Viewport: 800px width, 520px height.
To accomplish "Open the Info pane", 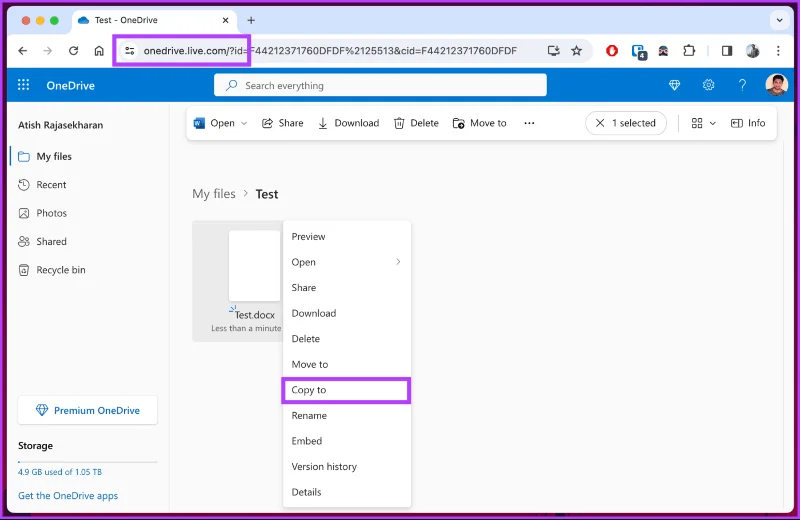I will (x=748, y=123).
